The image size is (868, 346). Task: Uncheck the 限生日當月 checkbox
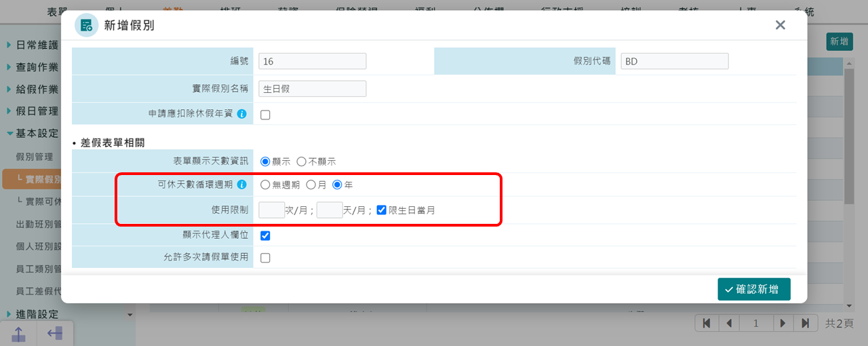(x=381, y=210)
